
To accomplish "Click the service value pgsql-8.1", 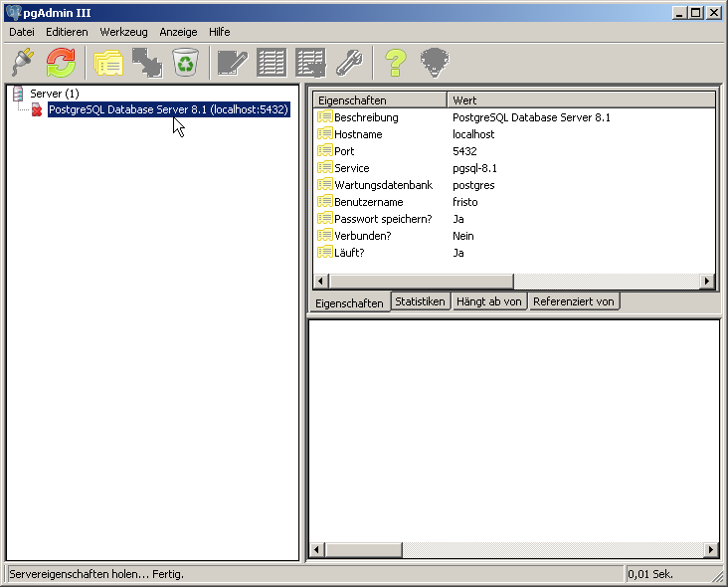I will [474, 168].
